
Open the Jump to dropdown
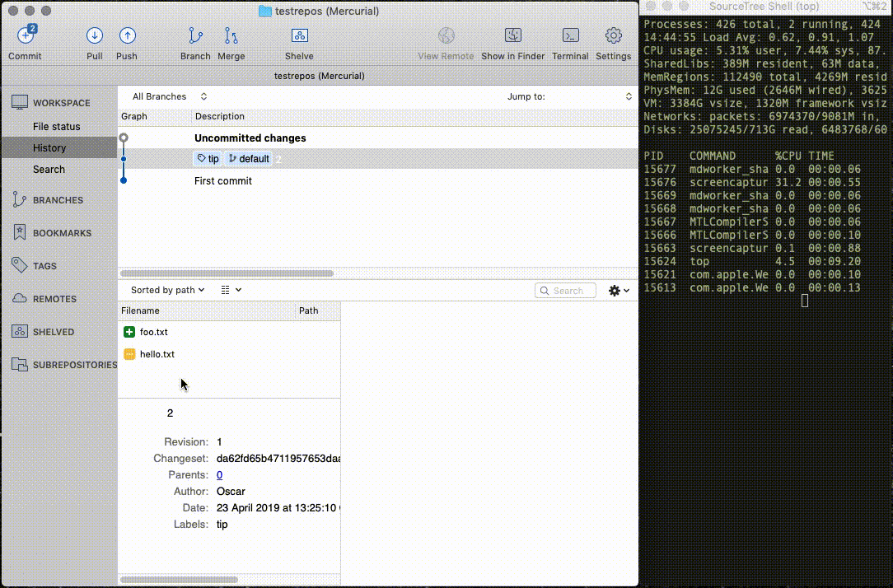[570, 97]
